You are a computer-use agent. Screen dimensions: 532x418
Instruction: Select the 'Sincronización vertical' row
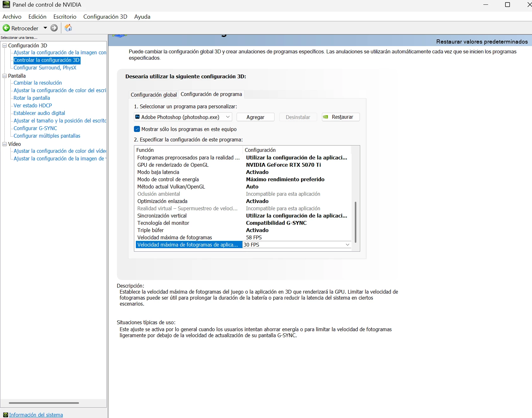coord(243,216)
